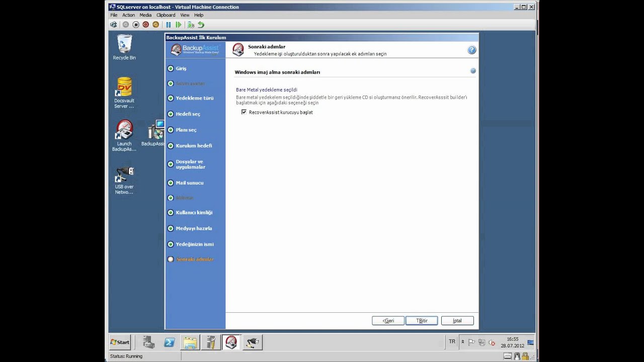Image resolution: width=644 pixels, height=362 pixels.
Task: Click the Bitir finish button
Action: coord(422,320)
